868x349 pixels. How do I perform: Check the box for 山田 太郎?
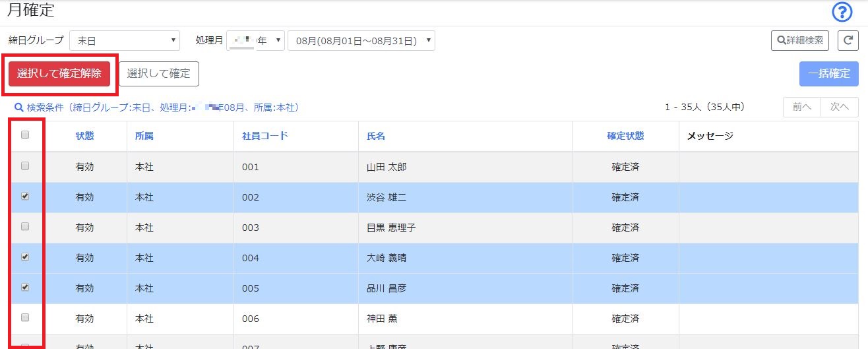tap(25, 166)
